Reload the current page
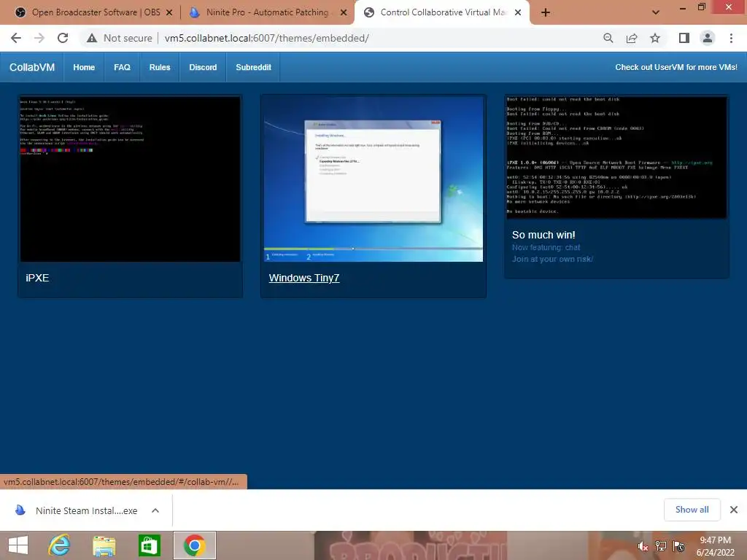Image resolution: width=747 pixels, height=560 pixels. [x=63, y=38]
